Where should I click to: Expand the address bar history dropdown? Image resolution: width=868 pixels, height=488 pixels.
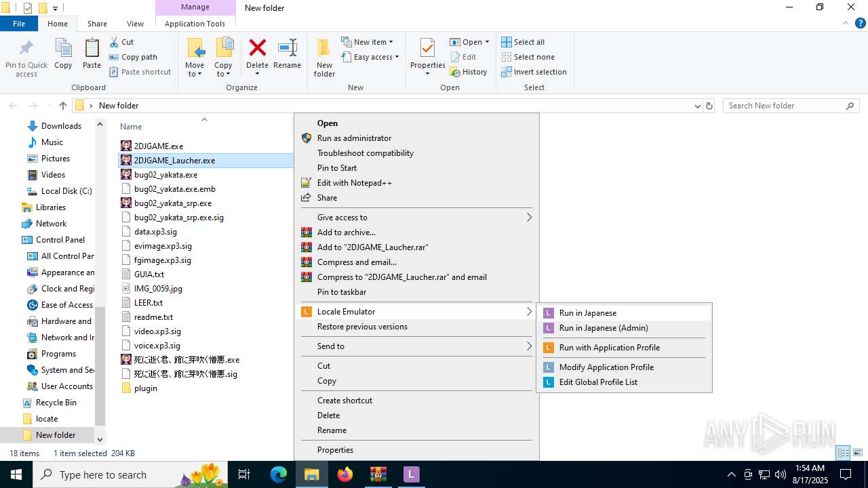coord(697,106)
